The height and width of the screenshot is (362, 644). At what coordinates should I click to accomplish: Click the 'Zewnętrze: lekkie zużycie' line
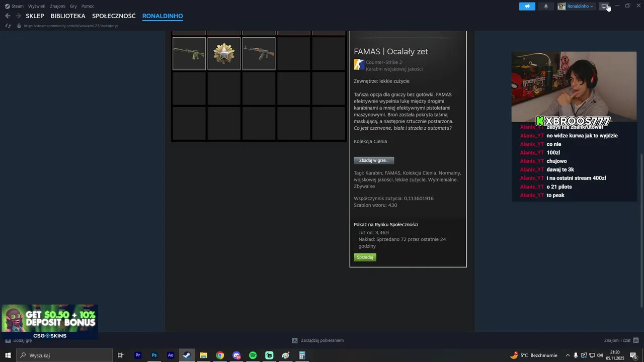pyautogui.click(x=381, y=81)
